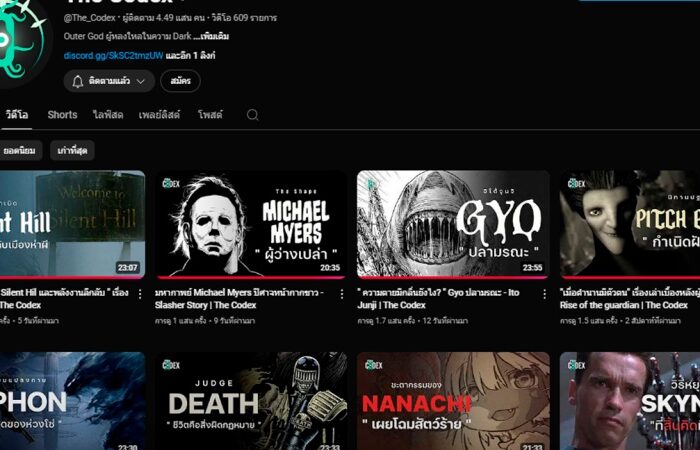Open the three-dot menu for Gyo video

[545, 294]
